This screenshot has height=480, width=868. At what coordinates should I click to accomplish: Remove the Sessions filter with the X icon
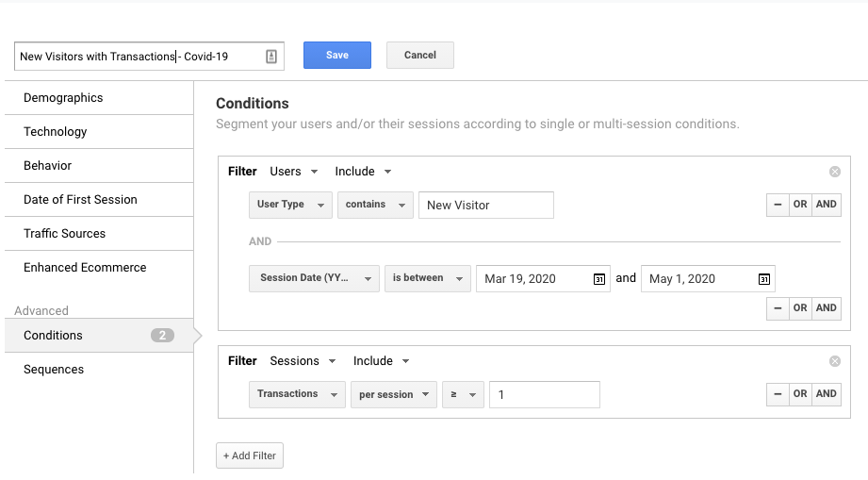tap(834, 361)
